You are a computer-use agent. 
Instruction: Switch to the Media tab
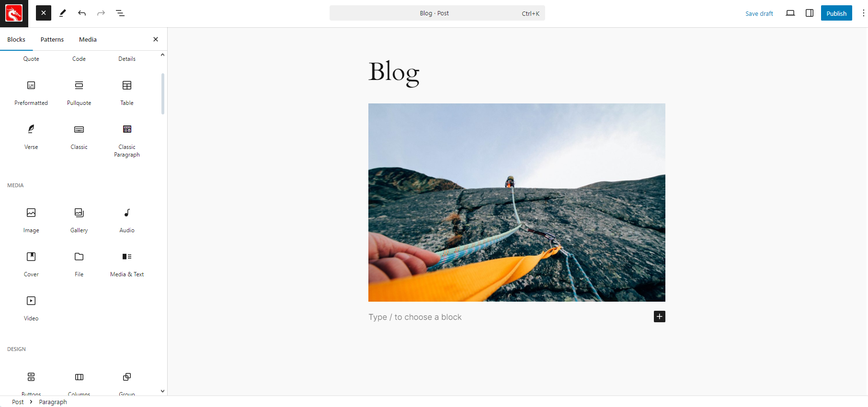point(88,39)
